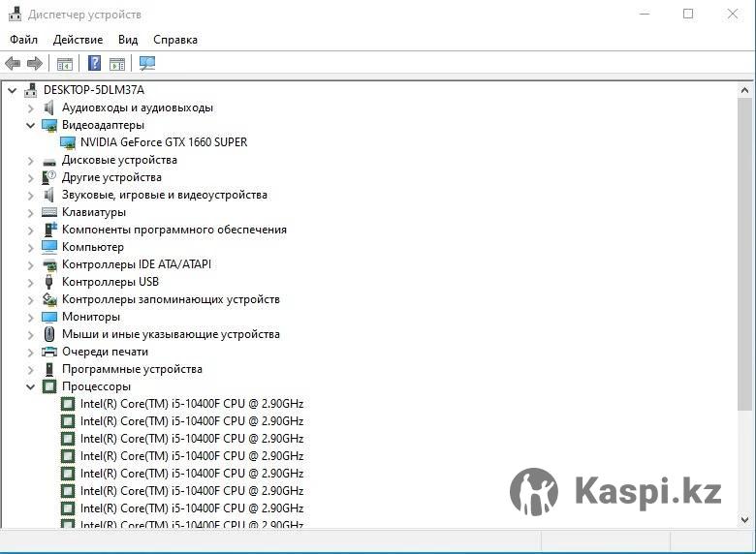Click the screen icon of Мониторы
756x554 pixels.
coord(49,317)
